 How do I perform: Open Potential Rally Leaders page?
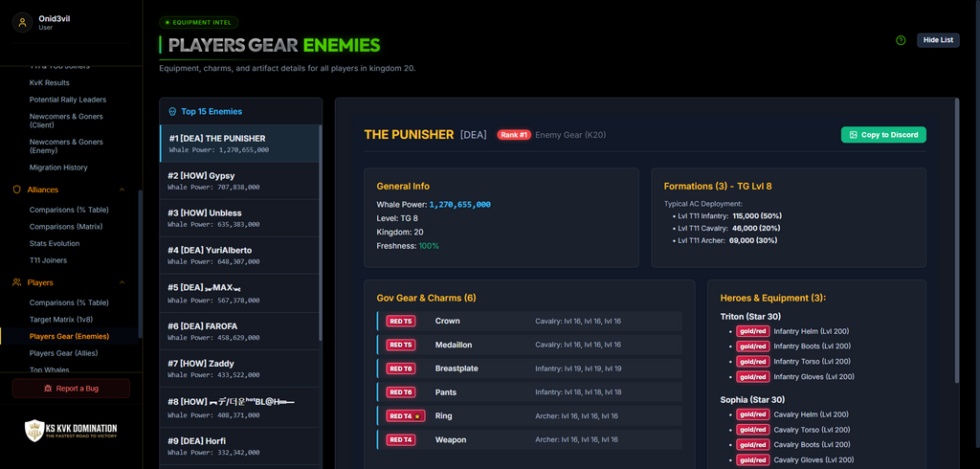point(68,100)
